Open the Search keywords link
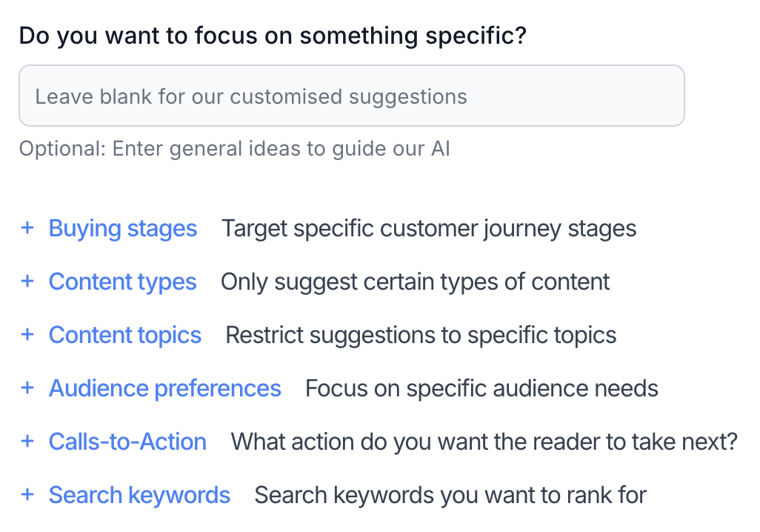760x532 pixels. (x=139, y=495)
